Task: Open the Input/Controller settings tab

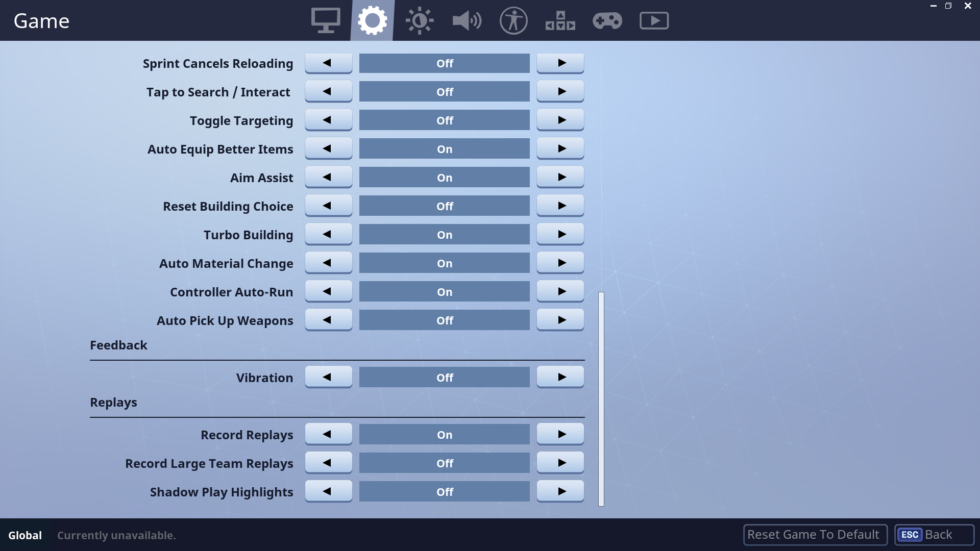Action: click(x=606, y=20)
